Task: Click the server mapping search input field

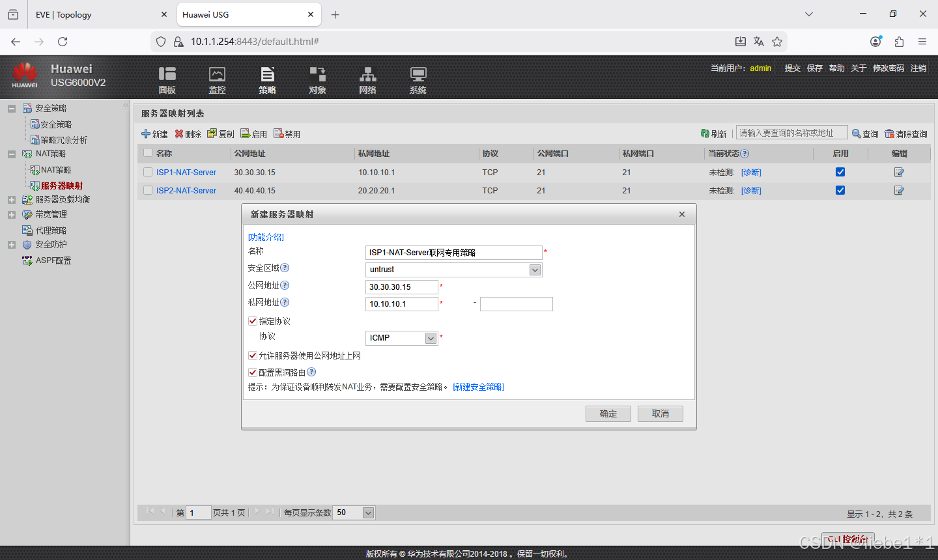Action: pyautogui.click(x=791, y=133)
